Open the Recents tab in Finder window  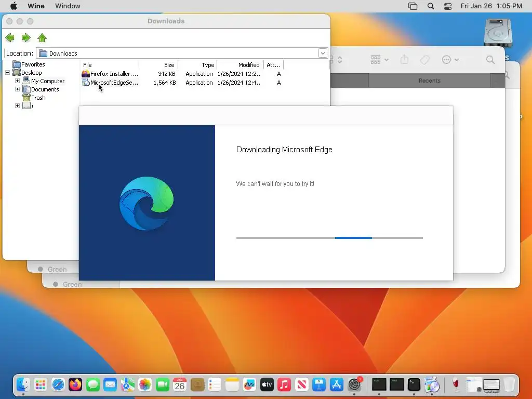(429, 81)
